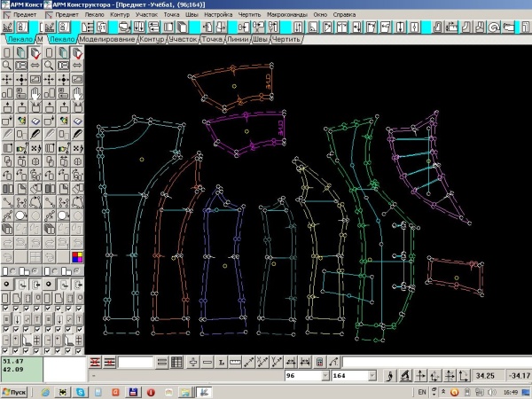Open the Настройка menu
The width and height of the screenshot is (532, 399).
click(218, 14)
